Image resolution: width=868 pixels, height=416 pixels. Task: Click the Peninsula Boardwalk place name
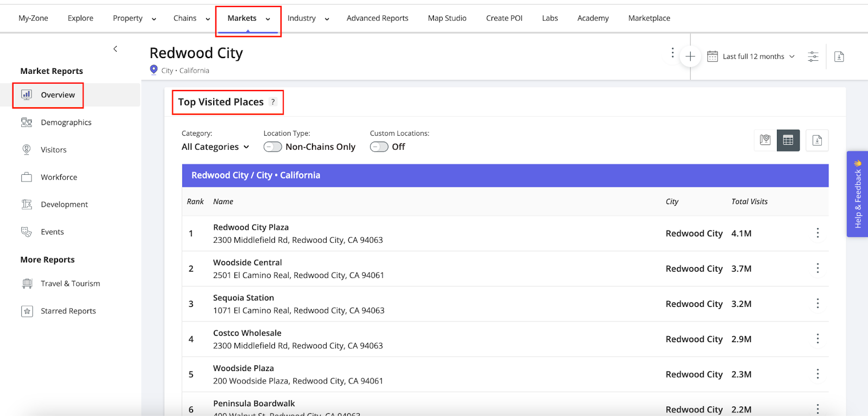(254, 404)
